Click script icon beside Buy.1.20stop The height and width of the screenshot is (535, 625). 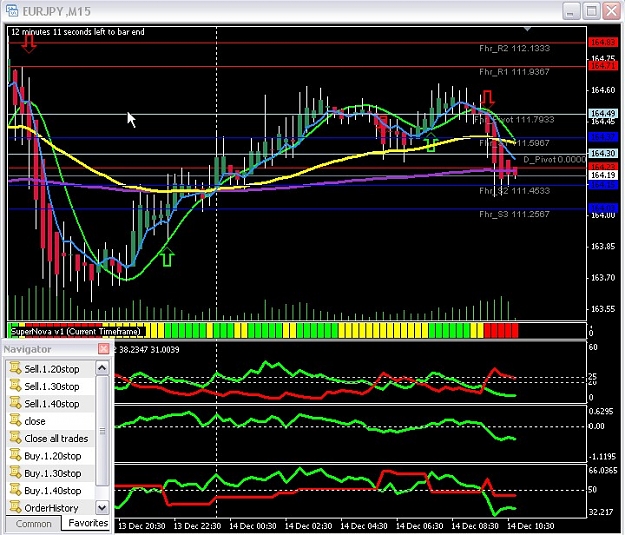tap(15, 455)
